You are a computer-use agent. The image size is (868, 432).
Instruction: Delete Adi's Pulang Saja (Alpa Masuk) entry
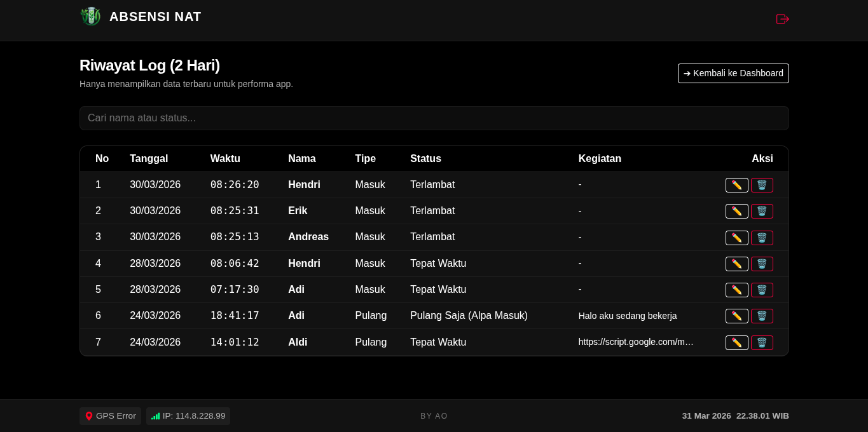click(x=762, y=316)
